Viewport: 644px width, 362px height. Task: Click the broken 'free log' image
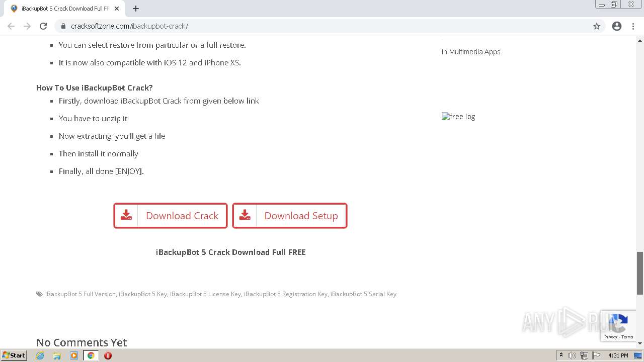(x=458, y=117)
